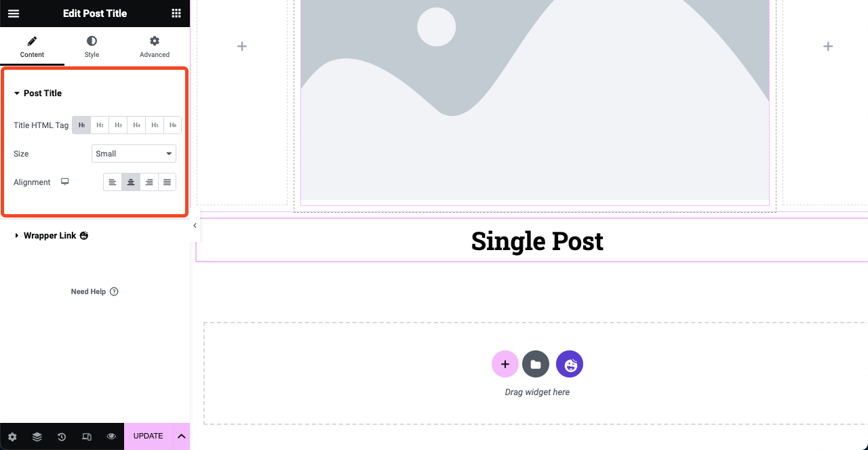Open the template library folder

tap(536, 365)
